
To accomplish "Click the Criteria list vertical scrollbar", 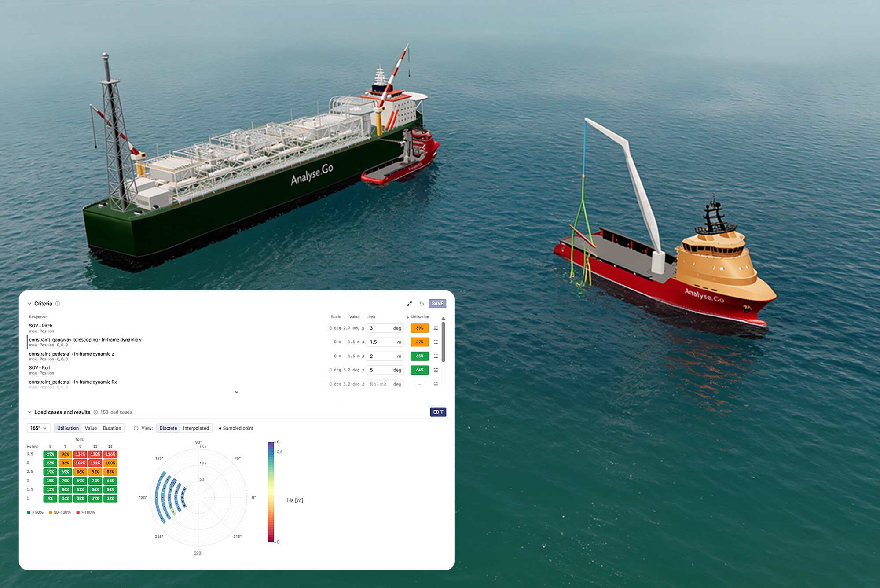I will (444, 342).
